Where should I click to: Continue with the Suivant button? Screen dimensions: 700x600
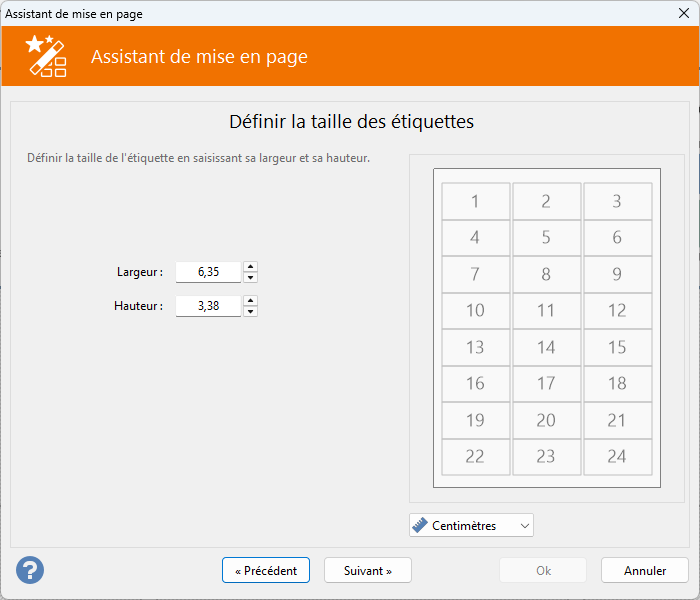coord(367,570)
